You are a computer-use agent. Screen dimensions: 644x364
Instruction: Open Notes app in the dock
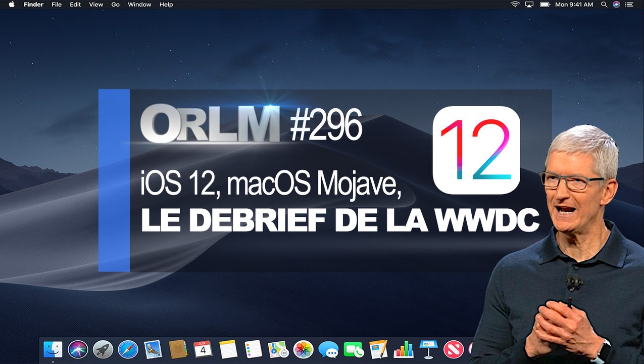pos(228,349)
